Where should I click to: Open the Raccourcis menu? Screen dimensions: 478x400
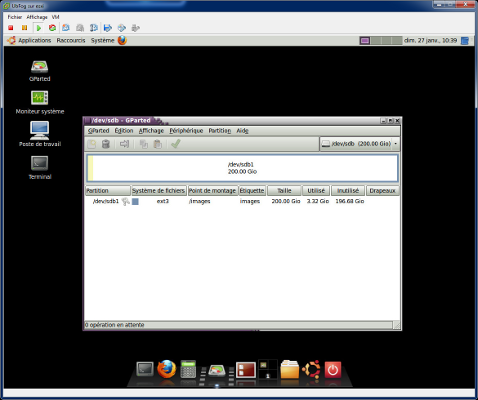click(x=71, y=40)
